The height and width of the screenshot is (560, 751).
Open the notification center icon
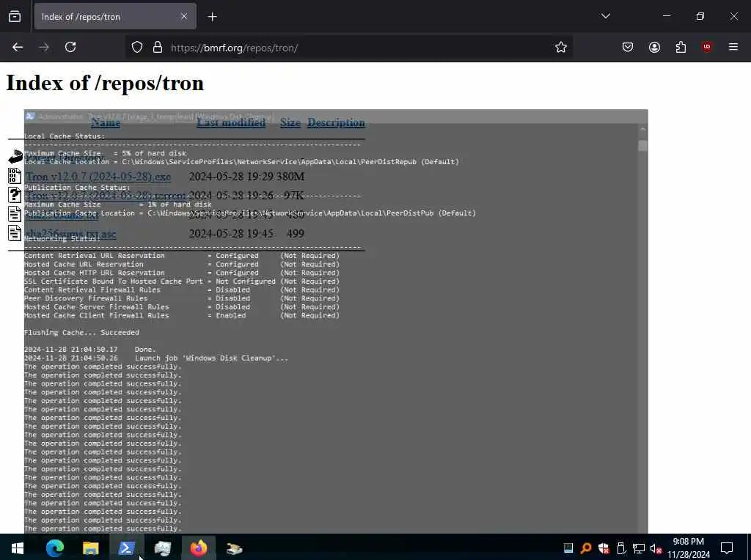[727, 548]
